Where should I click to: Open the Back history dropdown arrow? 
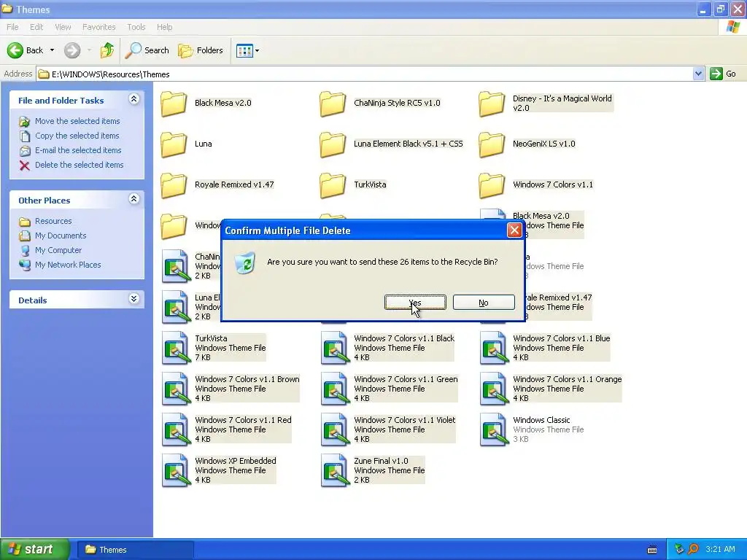[x=52, y=50]
